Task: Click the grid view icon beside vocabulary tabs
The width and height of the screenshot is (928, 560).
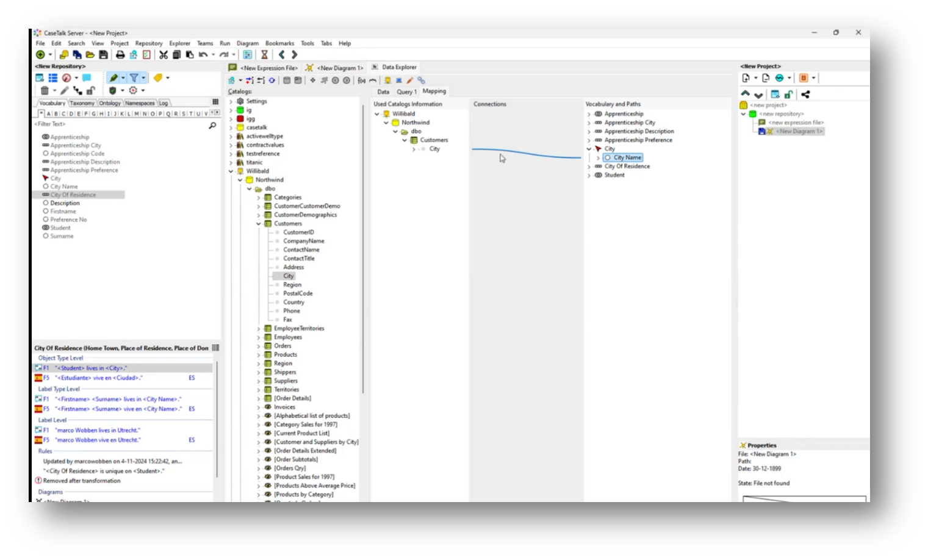Action: [215, 102]
